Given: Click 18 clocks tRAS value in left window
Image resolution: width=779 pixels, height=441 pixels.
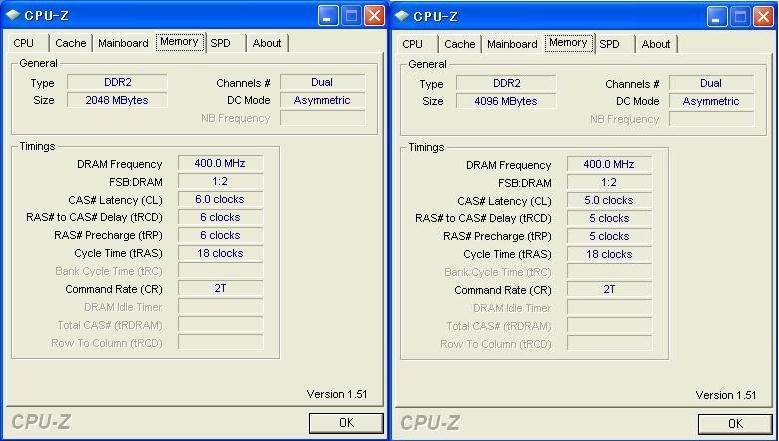Looking at the screenshot, I should coord(220,253).
